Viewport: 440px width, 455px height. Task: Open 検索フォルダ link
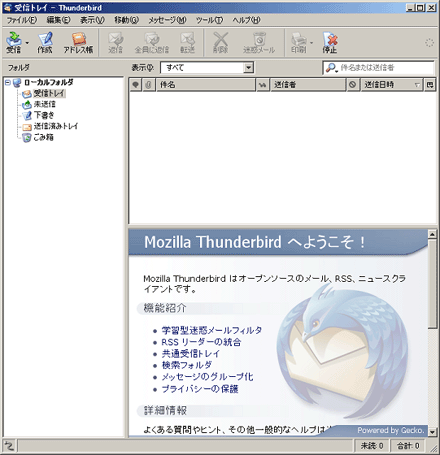click(x=187, y=365)
